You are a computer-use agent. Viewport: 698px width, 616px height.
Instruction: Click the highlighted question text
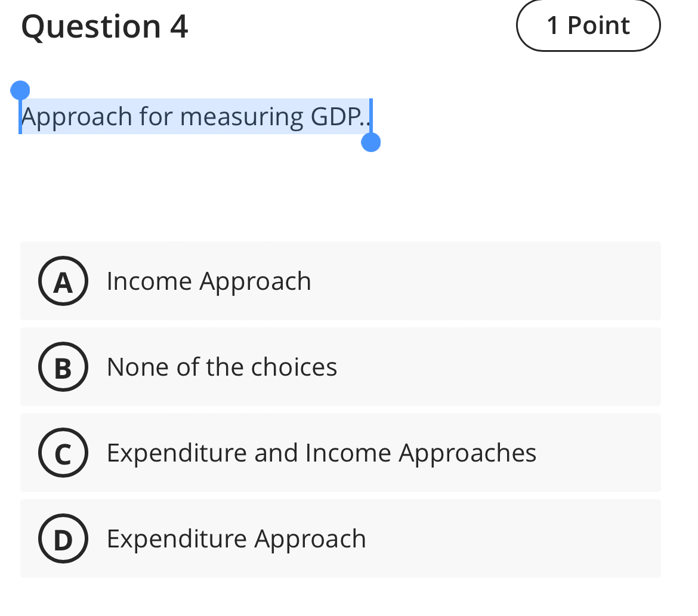tap(194, 116)
